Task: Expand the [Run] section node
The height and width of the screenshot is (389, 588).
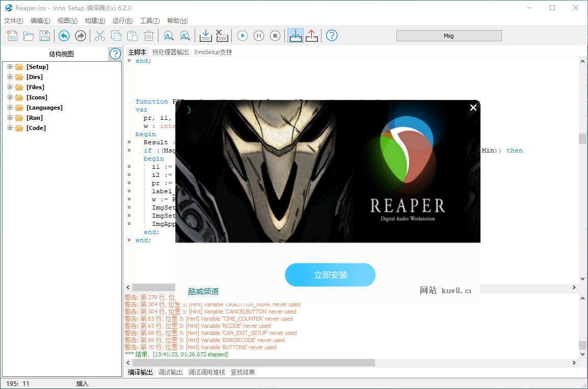Action: (x=10, y=118)
